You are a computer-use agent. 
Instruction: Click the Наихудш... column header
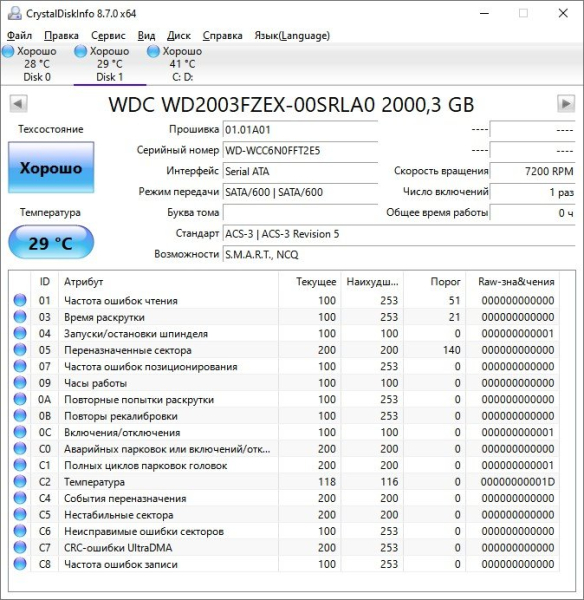tap(372, 282)
